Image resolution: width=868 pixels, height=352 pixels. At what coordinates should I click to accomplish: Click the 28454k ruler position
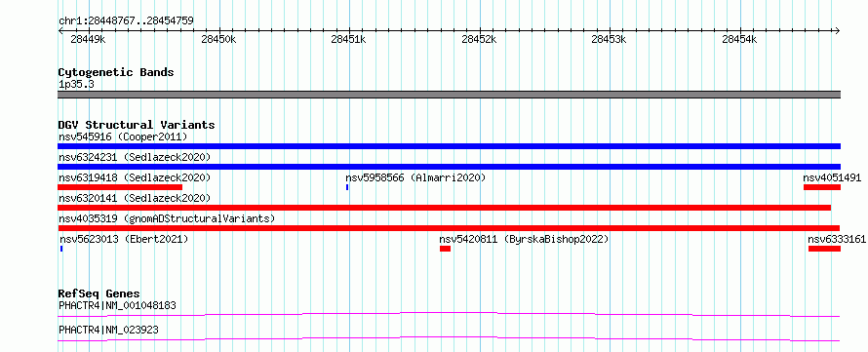739,39
